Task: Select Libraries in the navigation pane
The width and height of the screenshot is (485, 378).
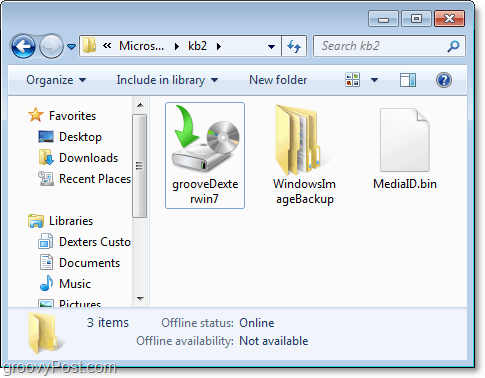Action: click(71, 221)
